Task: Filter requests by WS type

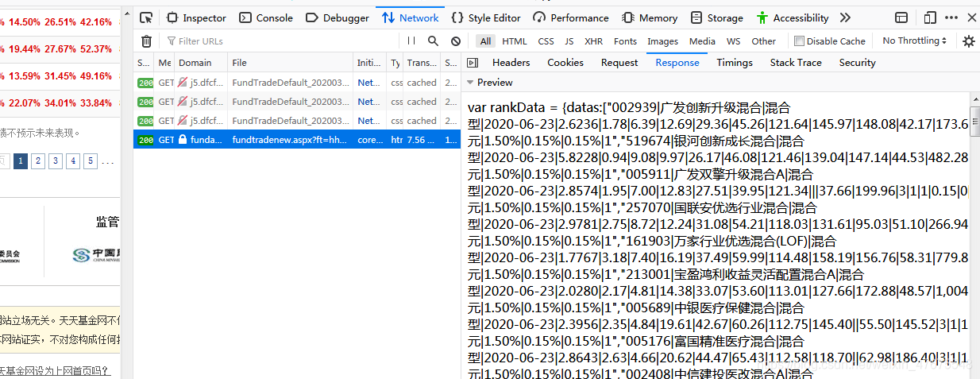Action: coord(734,41)
